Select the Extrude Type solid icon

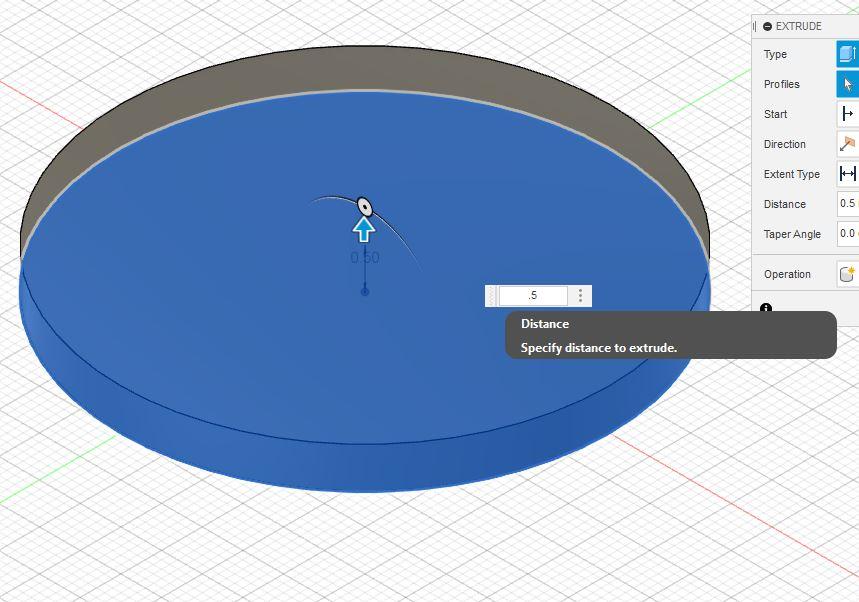[x=849, y=54]
